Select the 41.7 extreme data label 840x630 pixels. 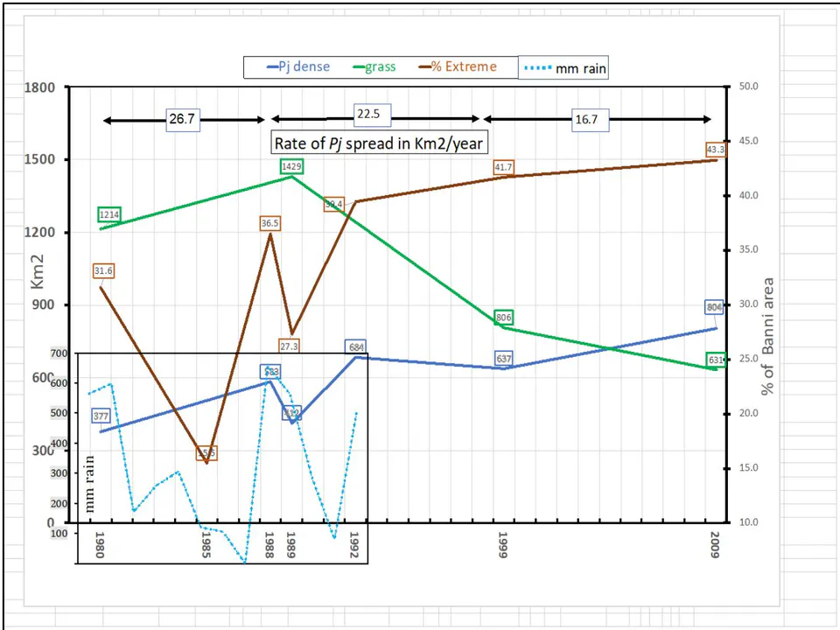[504, 167]
